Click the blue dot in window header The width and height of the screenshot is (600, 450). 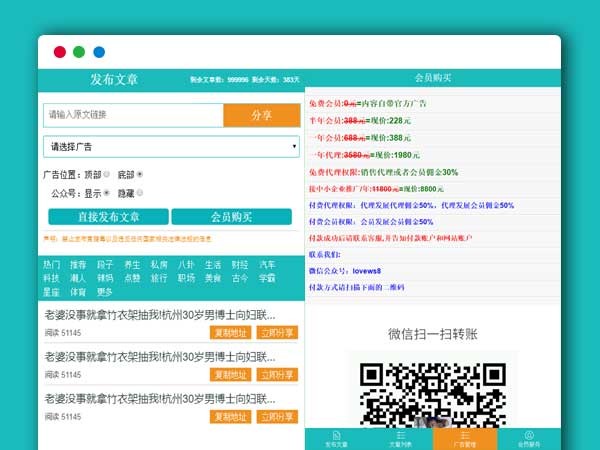(x=99, y=52)
